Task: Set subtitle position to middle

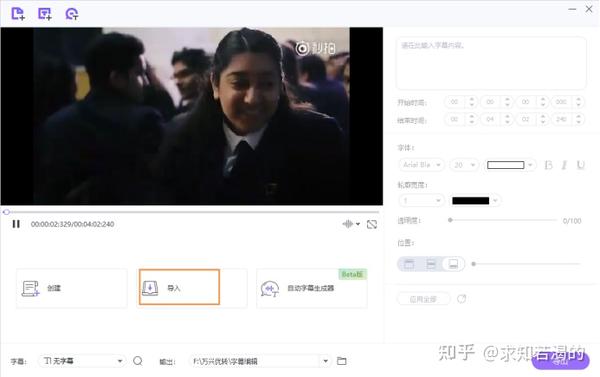Action: tap(431, 264)
